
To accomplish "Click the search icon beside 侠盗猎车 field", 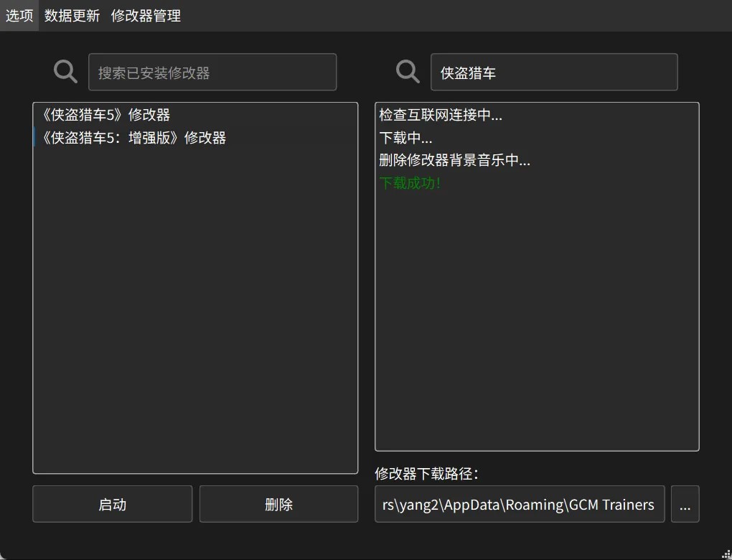I will coord(408,72).
